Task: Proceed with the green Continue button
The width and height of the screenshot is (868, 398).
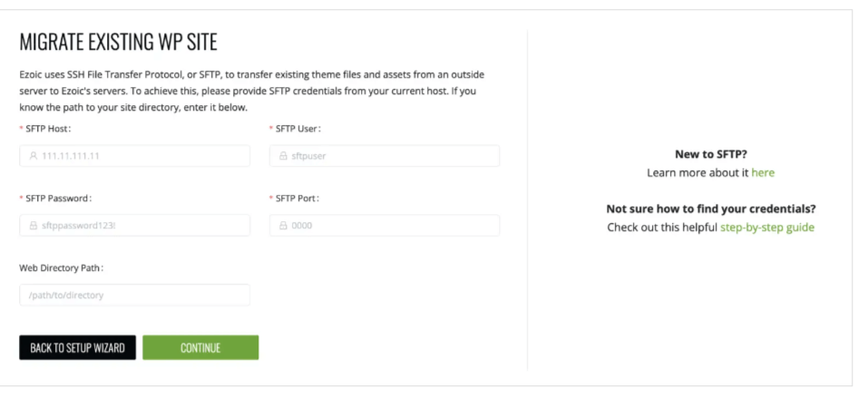Action: 200,347
